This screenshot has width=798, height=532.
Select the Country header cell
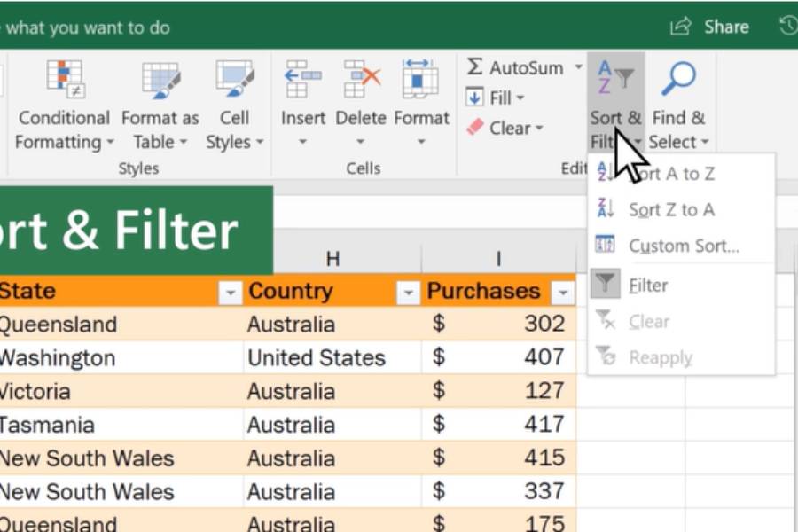[332, 291]
